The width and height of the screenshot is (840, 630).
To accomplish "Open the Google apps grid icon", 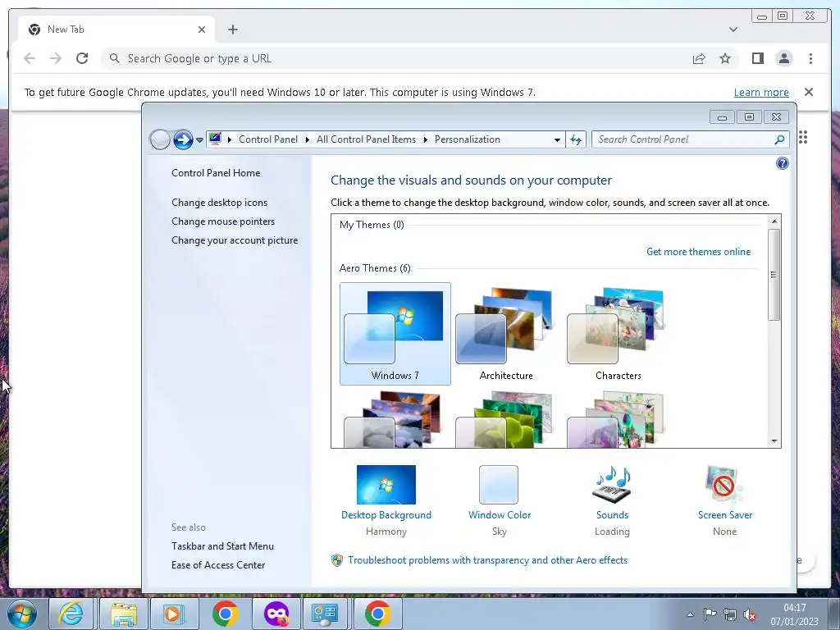I will coord(803,137).
